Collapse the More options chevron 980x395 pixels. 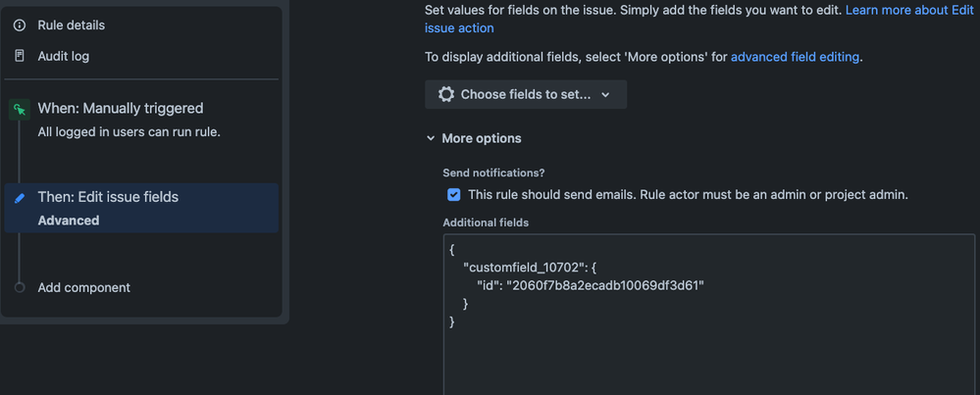(431, 139)
